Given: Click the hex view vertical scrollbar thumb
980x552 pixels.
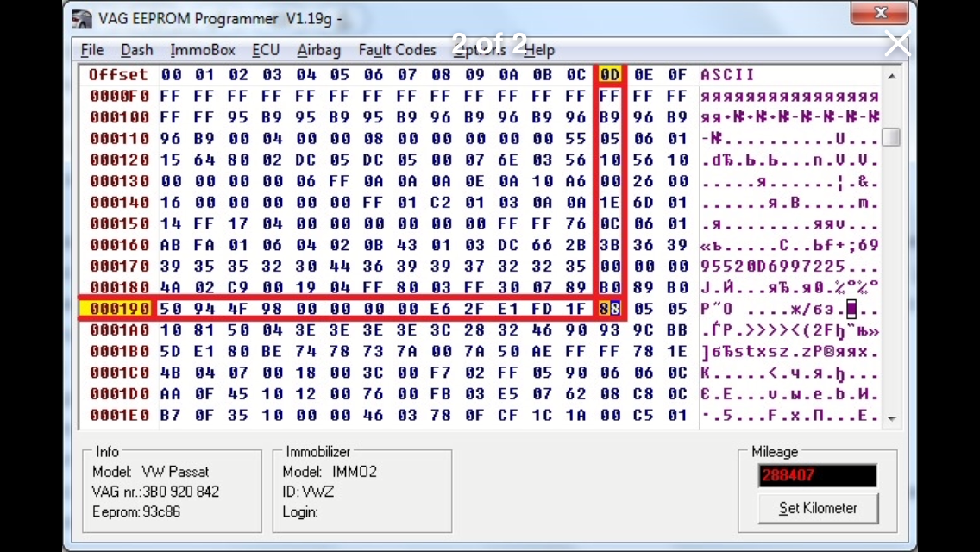Looking at the screenshot, I should click(x=892, y=137).
